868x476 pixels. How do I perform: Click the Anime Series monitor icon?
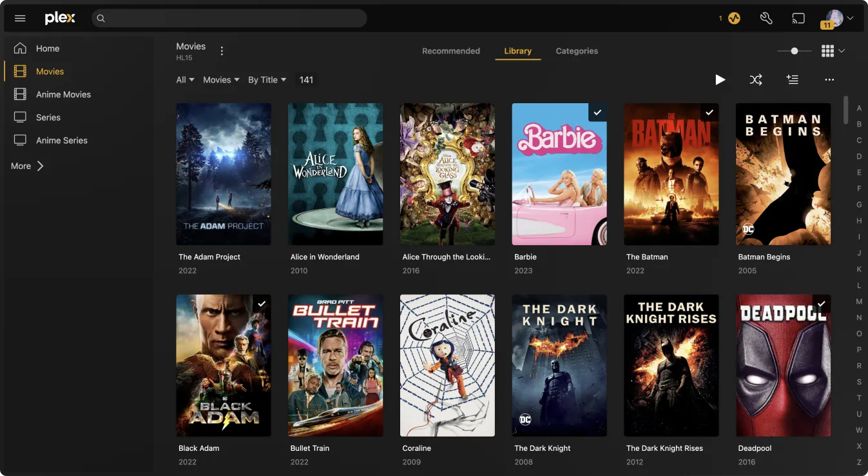[20, 140]
